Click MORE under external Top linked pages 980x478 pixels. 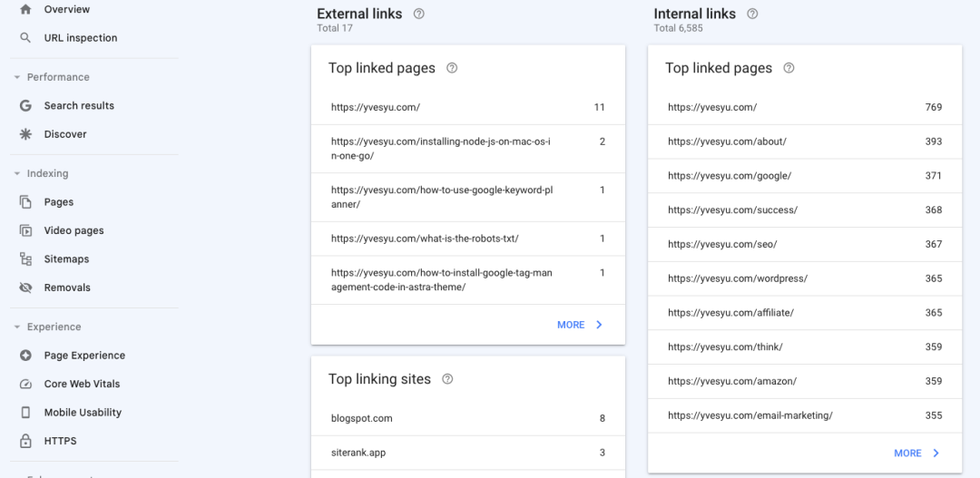580,325
